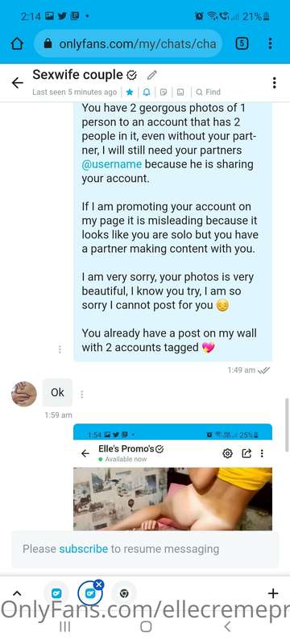Image resolution: width=290 pixels, height=644 pixels.
Task: Expand the bottom tab bar up arrow
Action: 16,593
